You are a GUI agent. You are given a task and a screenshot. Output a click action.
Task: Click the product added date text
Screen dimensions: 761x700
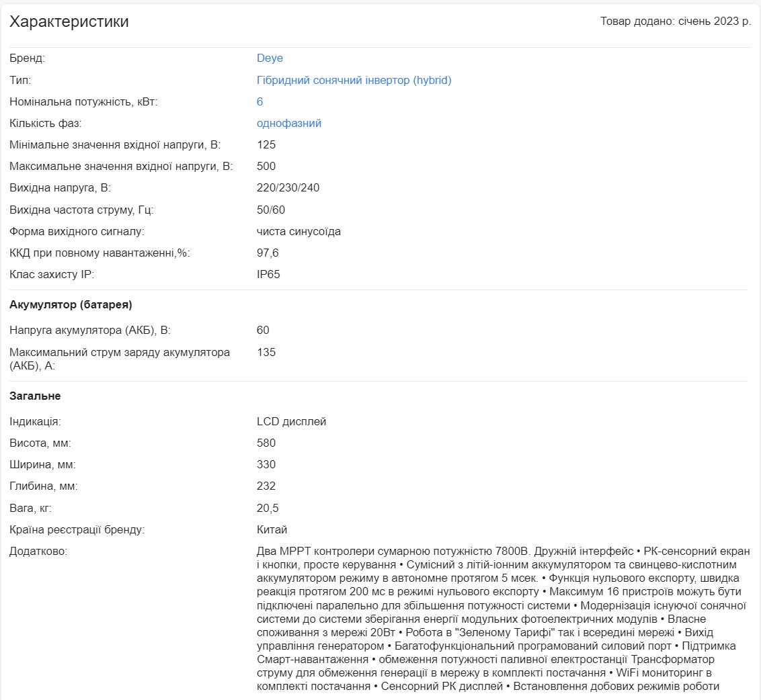675,21
